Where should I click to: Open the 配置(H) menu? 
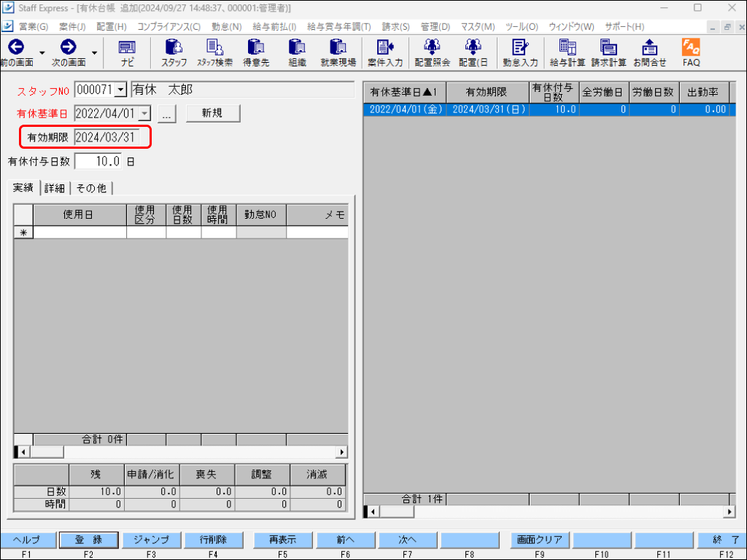[x=112, y=27]
